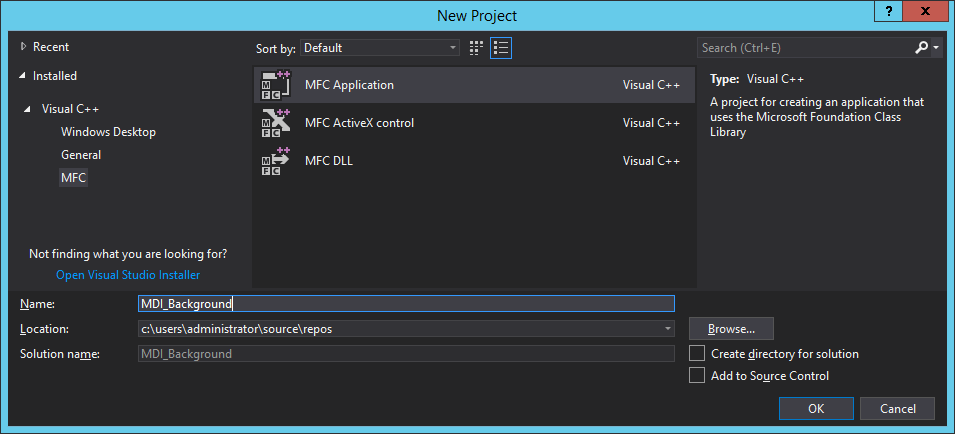Open the Location path dropdown arrow
The width and height of the screenshot is (955, 435).
[x=669, y=329]
